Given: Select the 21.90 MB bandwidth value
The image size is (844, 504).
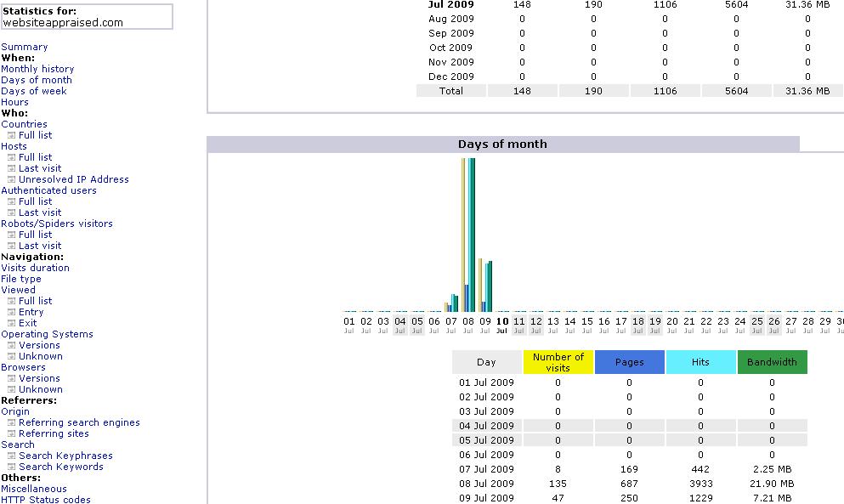Looking at the screenshot, I should pos(772,484).
